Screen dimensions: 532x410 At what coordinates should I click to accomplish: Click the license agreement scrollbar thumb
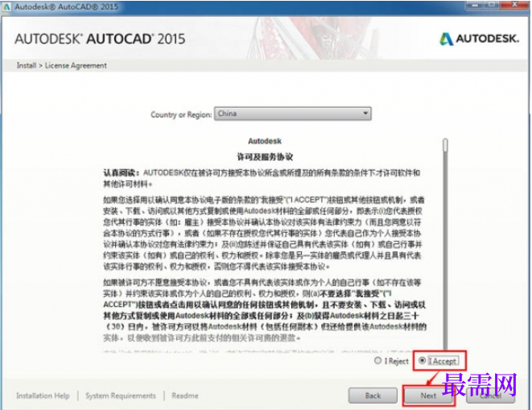pos(445,145)
